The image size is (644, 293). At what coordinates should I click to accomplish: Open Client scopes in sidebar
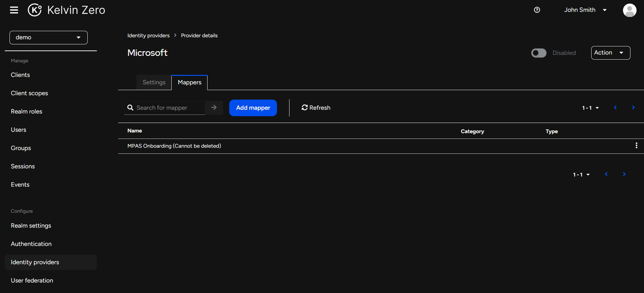29,93
